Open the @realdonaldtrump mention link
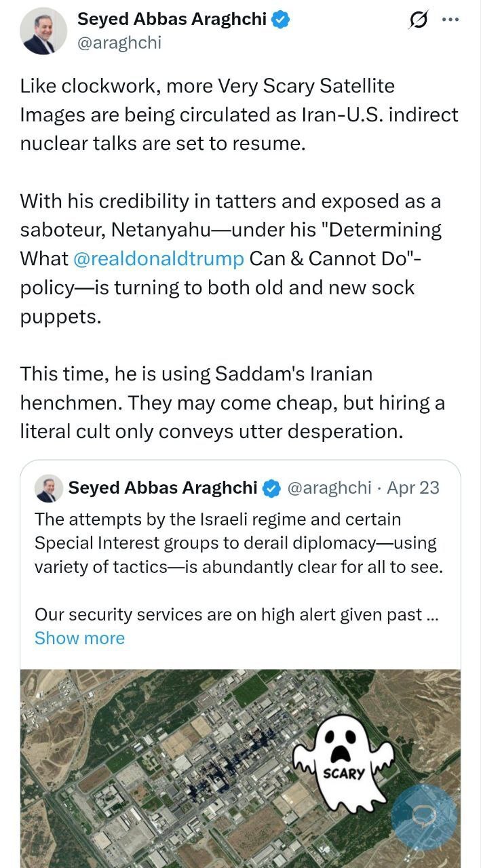Image resolution: width=481 pixels, height=868 pixels. pos(158,258)
